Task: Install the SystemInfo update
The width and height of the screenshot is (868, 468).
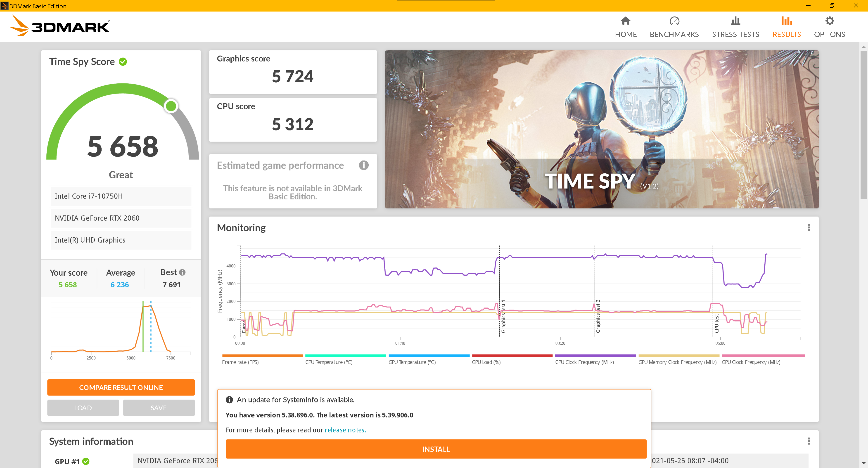Action: 436,449
